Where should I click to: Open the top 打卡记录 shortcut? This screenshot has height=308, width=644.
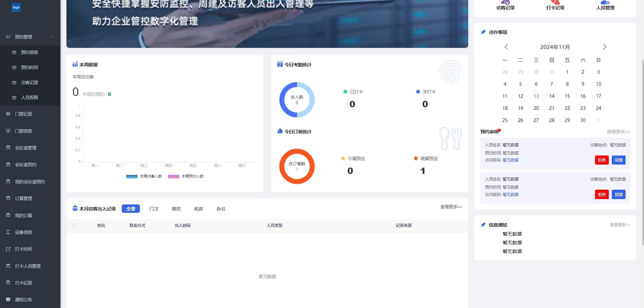click(x=555, y=5)
